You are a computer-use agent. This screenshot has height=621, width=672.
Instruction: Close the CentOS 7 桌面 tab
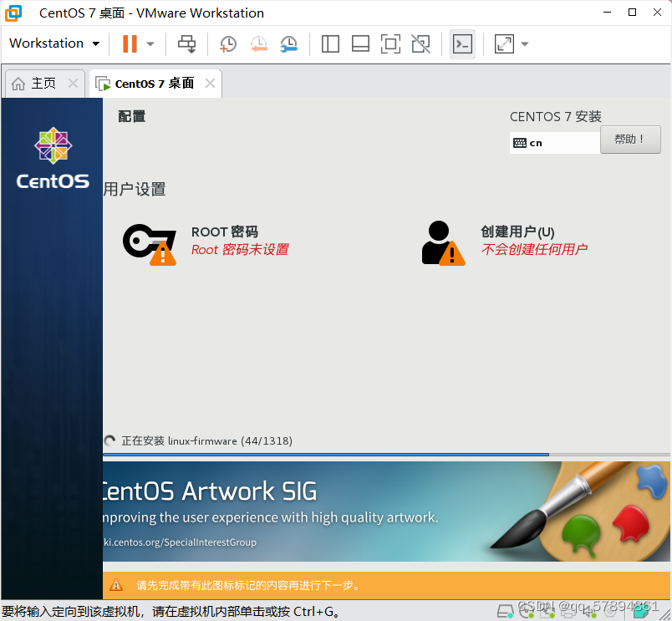click(210, 83)
